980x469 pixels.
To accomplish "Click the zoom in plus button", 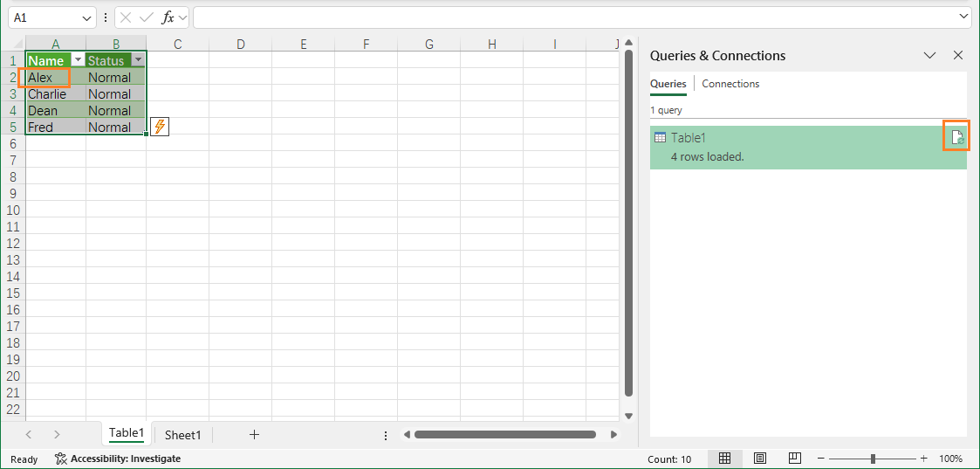I will point(923,459).
